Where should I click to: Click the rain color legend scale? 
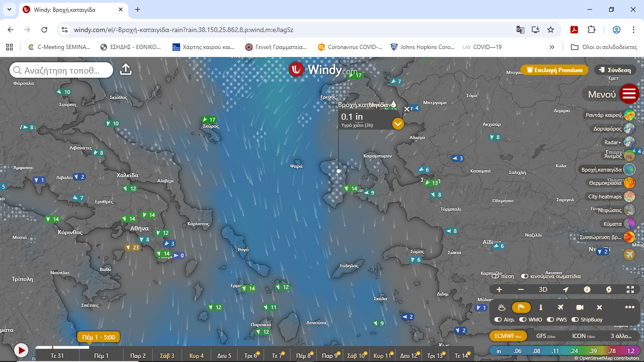tap(564, 351)
